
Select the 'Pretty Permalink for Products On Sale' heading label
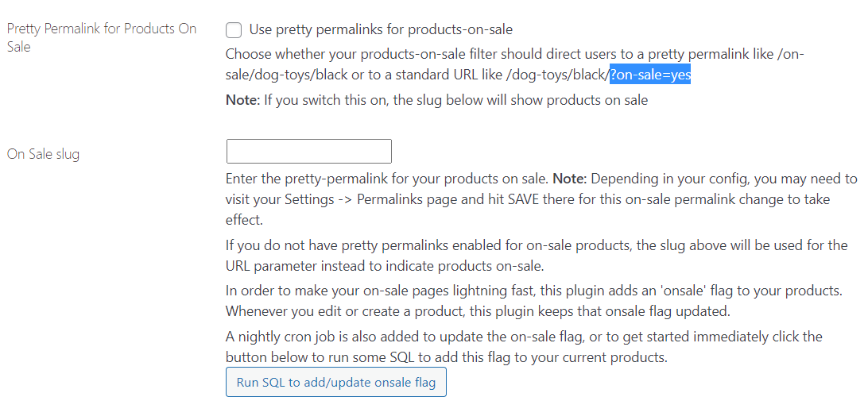[102, 37]
